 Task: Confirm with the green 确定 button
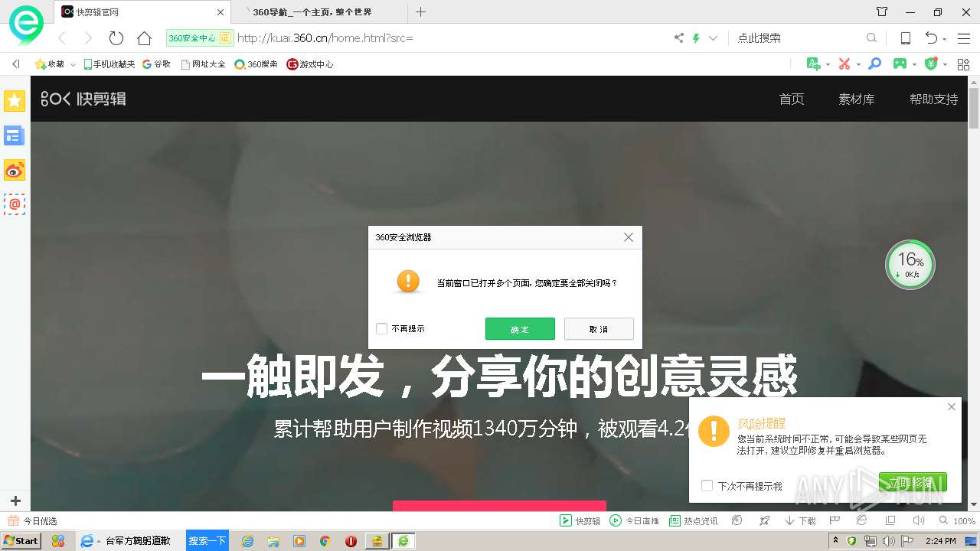point(520,328)
